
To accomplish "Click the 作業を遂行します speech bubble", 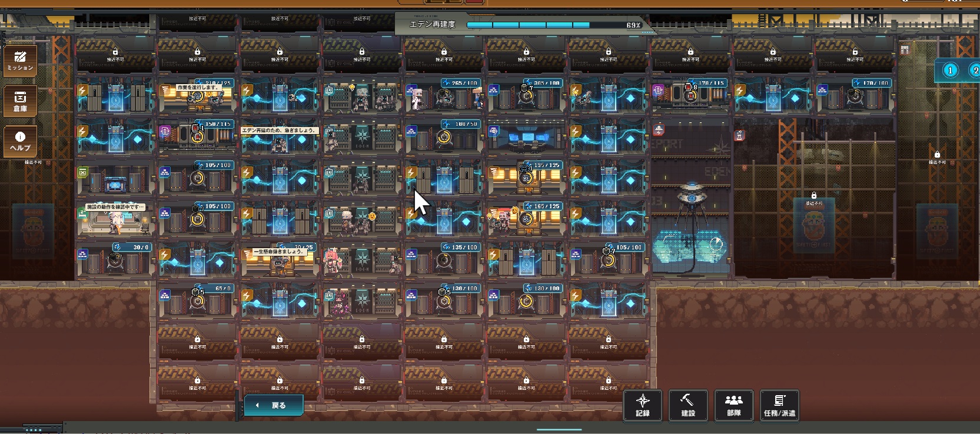I will [x=198, y=88].
